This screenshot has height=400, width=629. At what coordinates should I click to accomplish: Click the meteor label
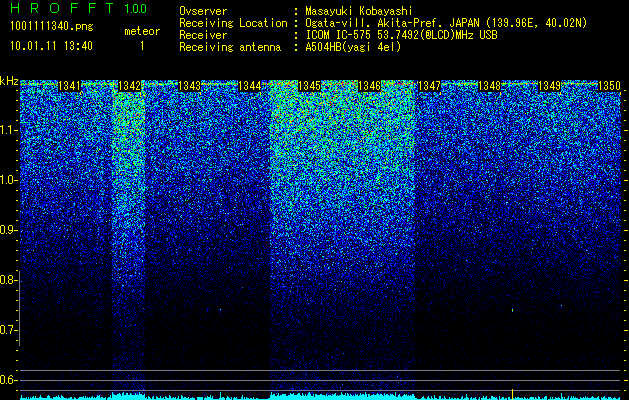coord(142,31)
